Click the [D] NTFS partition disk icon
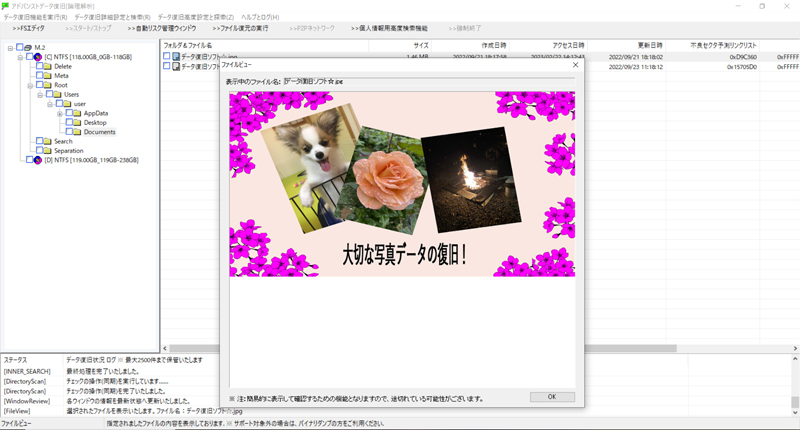 38,160
